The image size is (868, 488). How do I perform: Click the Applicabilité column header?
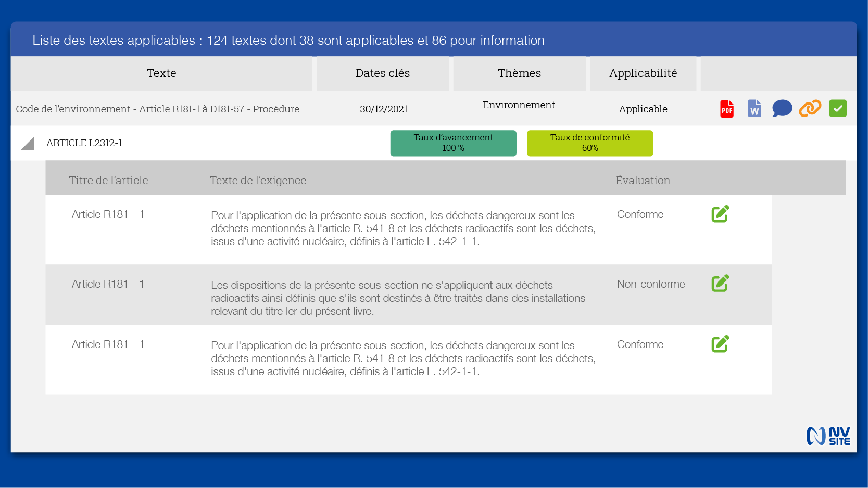point(643,73)
